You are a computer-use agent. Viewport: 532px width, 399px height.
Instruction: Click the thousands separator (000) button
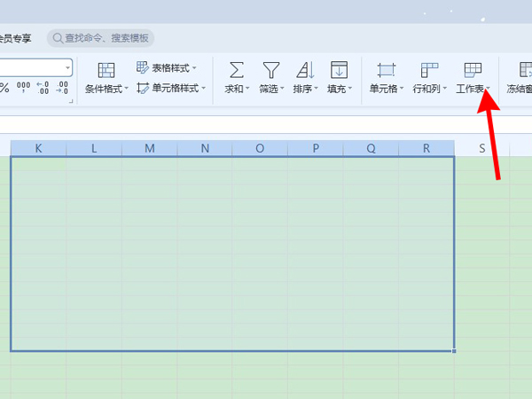pyautogui.click(x=23, y=87)
